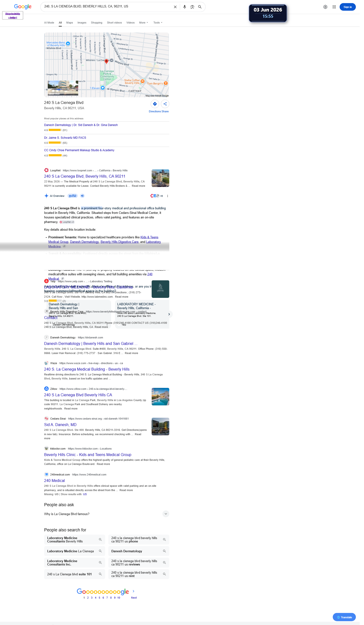Click the 7-Eleven pin on the map
Viewport: 364px width, 625px height.
[x=103, y=88]
